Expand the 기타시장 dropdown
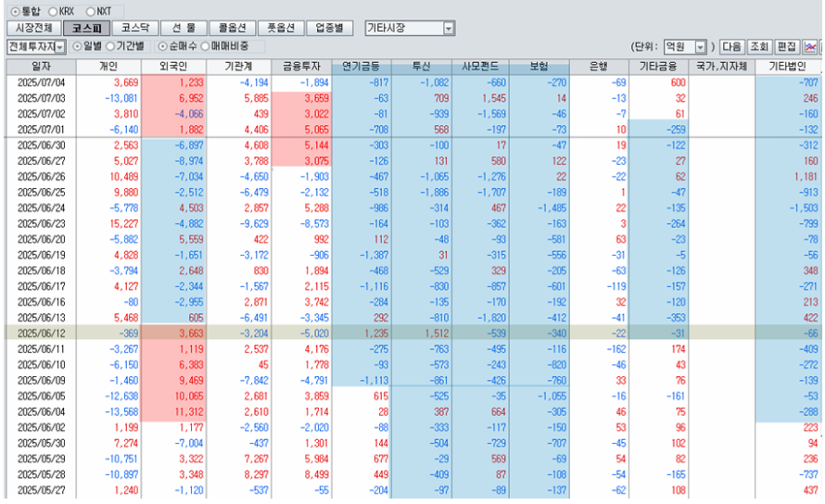The image size is (825, 504). pos(449,29)
